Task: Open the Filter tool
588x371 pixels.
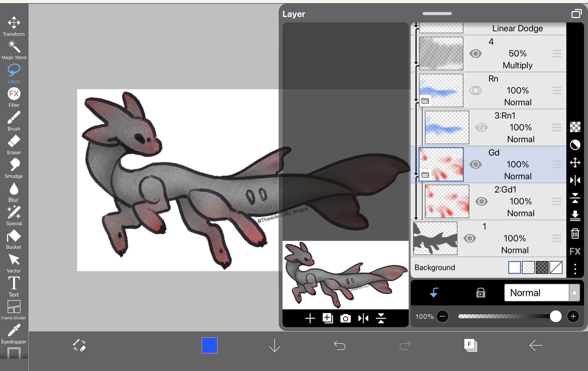Action: pyautogui.click(x=14, y=97)
